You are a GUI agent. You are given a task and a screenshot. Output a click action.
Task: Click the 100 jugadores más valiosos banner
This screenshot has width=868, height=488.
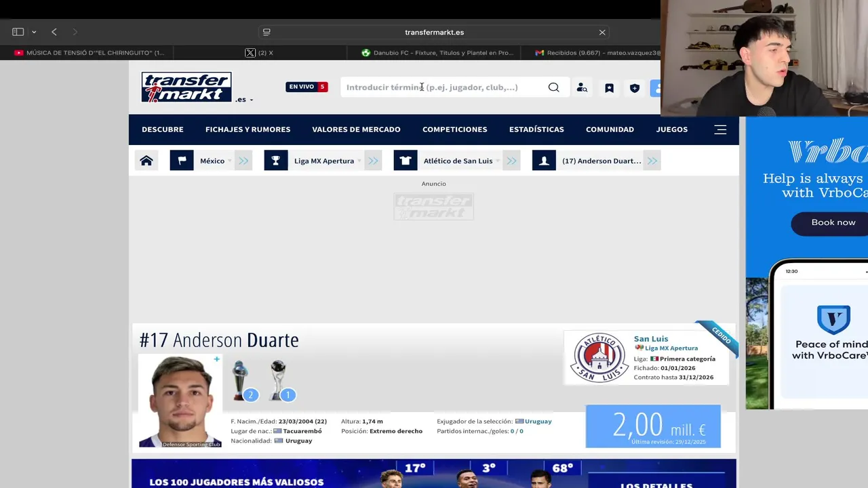434,474
